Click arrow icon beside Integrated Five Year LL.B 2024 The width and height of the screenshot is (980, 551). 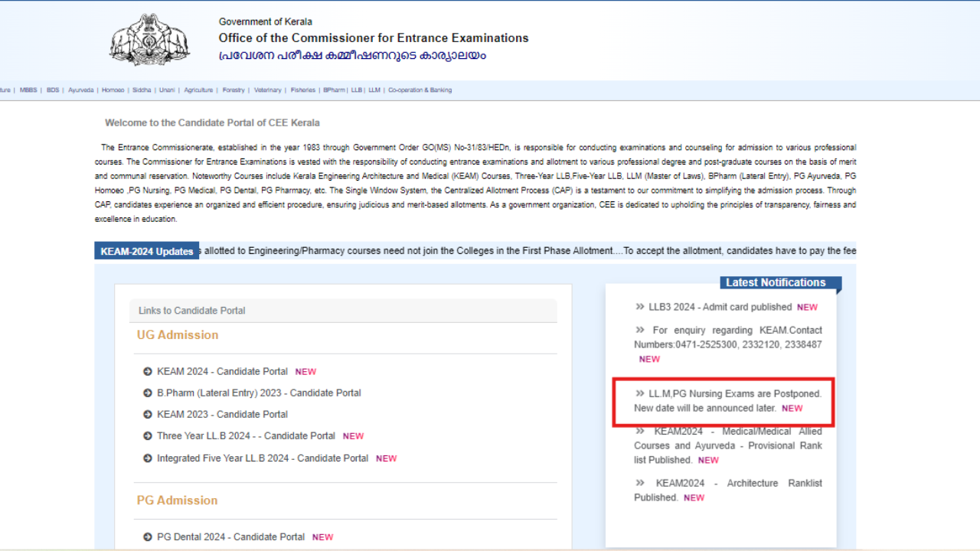[x=148, y=458]
